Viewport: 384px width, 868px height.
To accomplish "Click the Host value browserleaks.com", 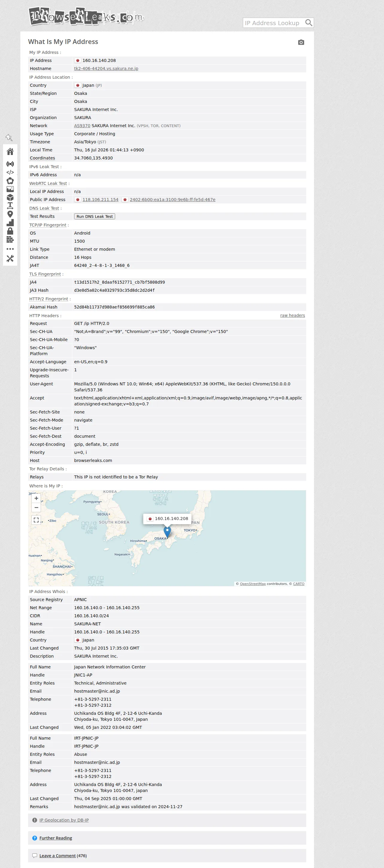I will point(93,460).
